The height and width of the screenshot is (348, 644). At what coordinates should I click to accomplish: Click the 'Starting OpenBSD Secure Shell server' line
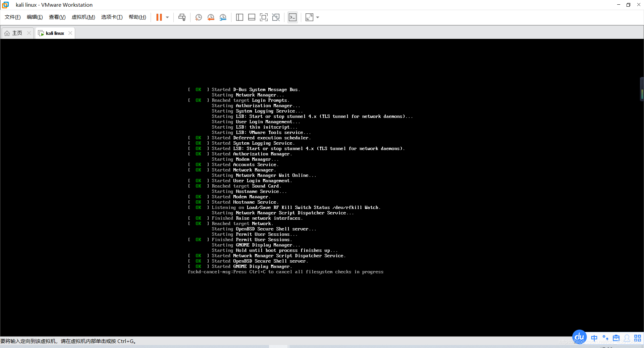coord(264,229)
